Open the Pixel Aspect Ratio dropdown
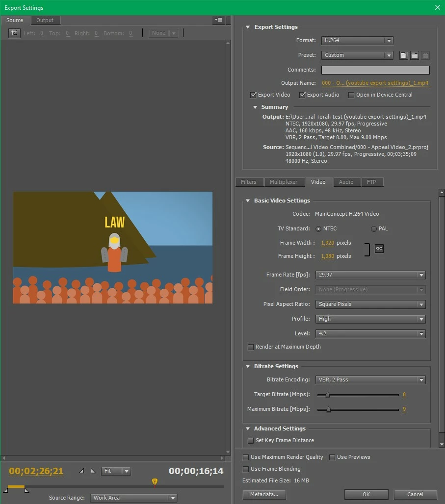This screenshot has height=504, width=445. pyautogui.click(x=370, y=304)
